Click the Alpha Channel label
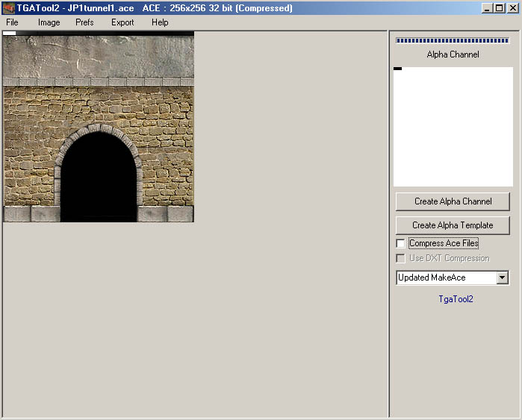 453,54
